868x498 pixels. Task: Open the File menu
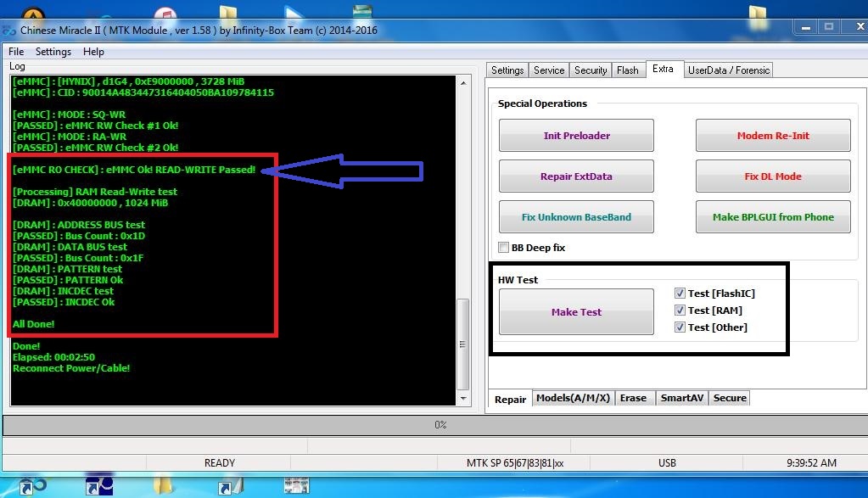pyautogui.click(x=16, y=52)
